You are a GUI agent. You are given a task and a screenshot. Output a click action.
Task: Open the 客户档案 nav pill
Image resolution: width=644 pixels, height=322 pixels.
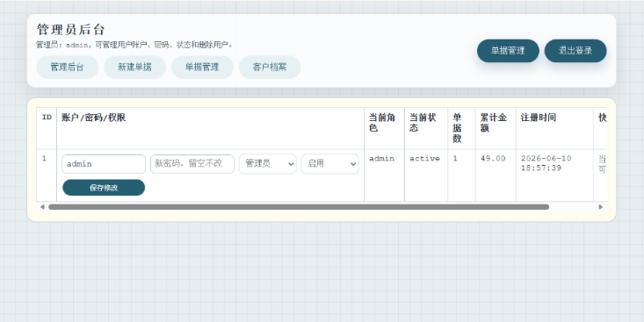(270, 67)
